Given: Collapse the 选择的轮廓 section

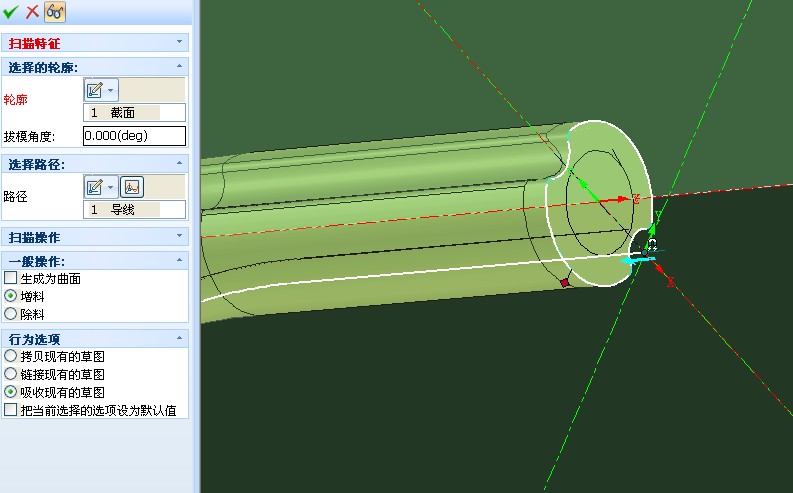Looking at the screenshot, I should coord(179,67).
